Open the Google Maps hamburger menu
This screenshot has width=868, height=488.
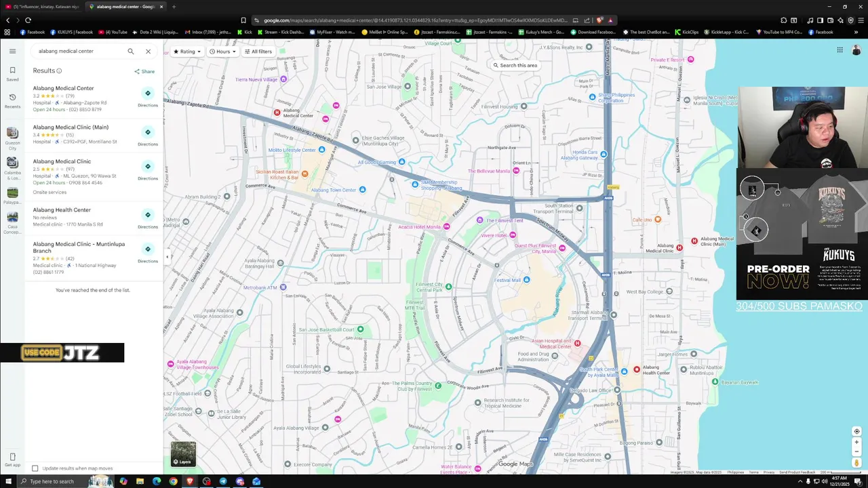point(12,51)
